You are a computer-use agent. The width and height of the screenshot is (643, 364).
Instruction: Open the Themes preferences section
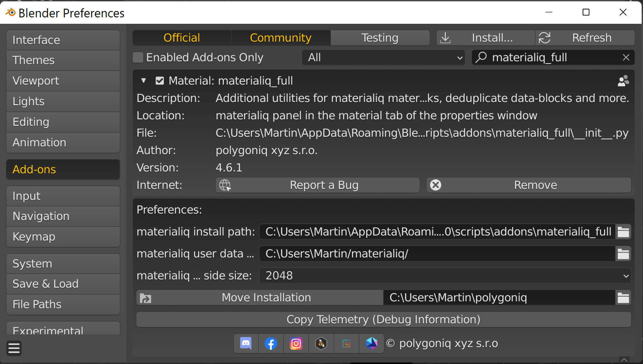click(63, 60)
